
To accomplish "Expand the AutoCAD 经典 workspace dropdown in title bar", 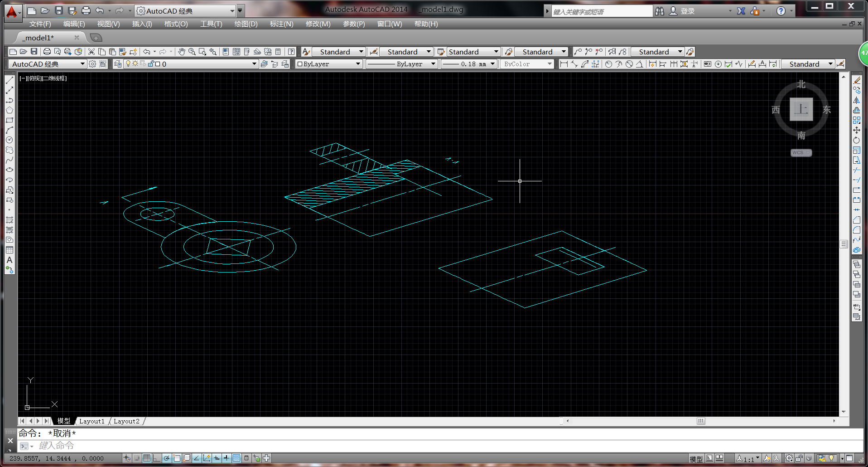I will [x=232, y=10].
